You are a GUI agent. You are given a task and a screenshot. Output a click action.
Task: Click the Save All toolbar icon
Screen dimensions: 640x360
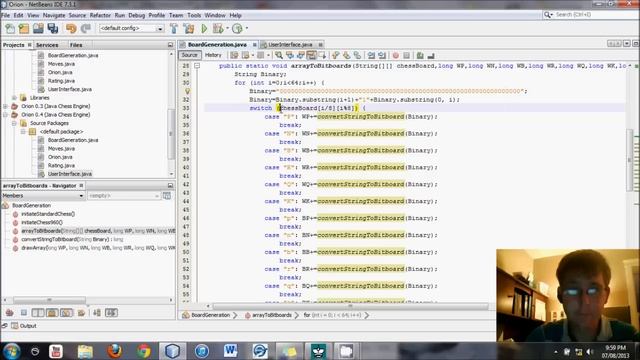(x=53, y=28)
